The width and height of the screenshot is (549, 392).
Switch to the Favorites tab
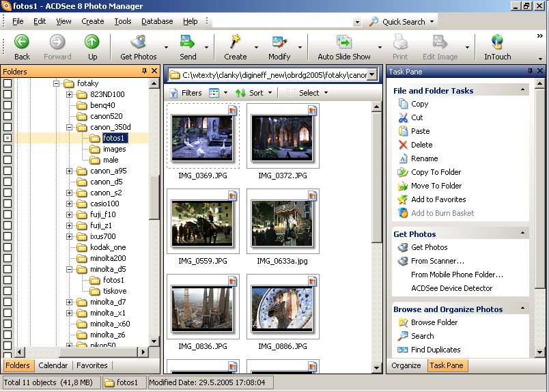[x=92, y=365]
